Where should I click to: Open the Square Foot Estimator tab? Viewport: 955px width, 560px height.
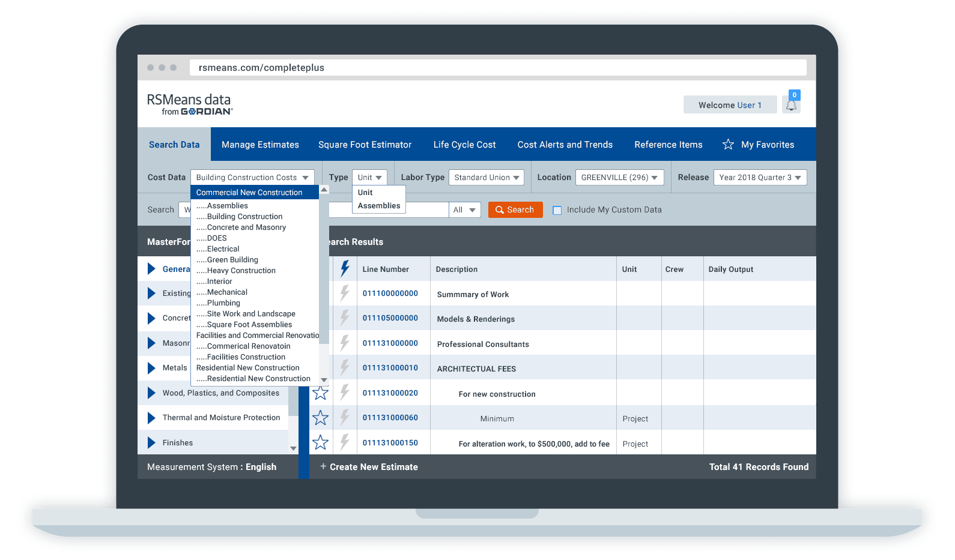coord(365,145)
